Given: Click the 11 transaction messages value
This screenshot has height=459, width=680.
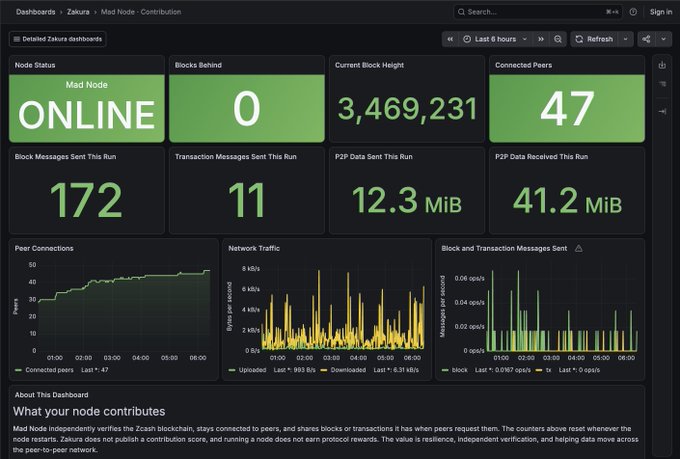Looking at the screenshot, I should [x=247, y=200].
